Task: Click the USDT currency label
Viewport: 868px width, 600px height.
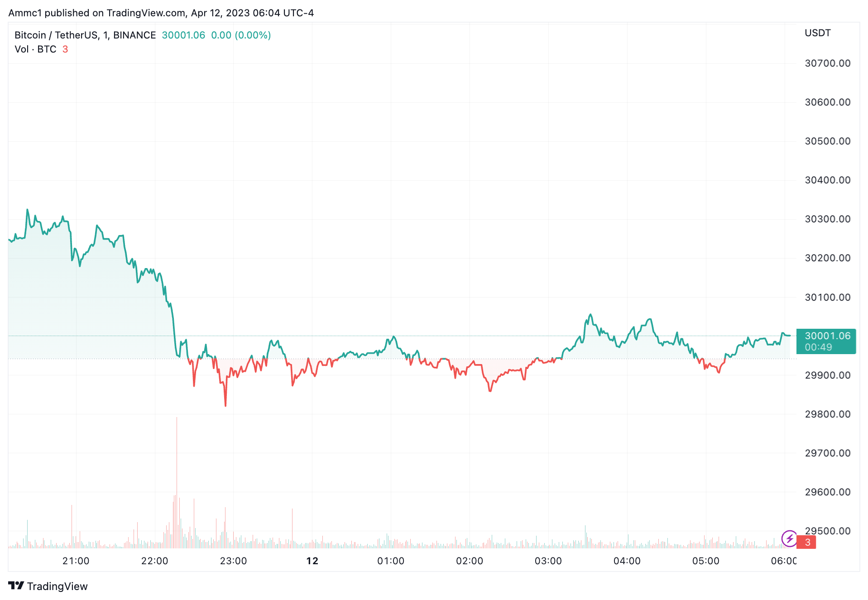Action: (x=817, y=33)
